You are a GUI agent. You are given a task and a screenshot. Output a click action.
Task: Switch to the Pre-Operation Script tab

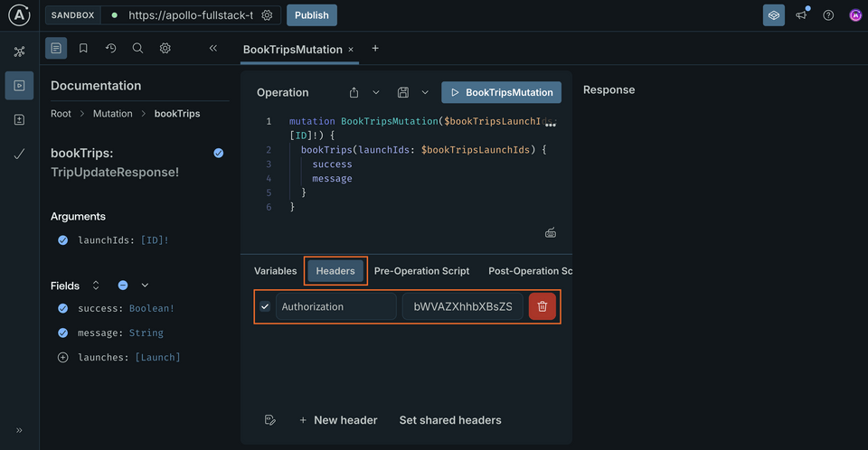point(422,271)
